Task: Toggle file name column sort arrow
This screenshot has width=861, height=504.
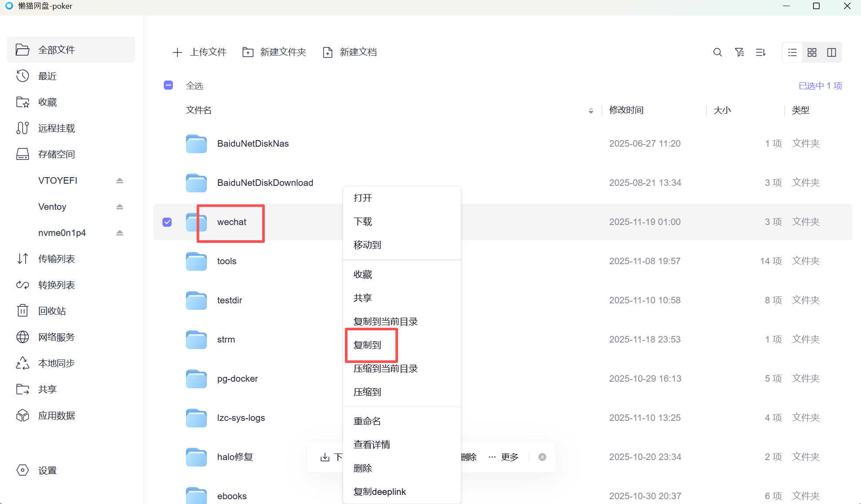Action: [591, 111]
